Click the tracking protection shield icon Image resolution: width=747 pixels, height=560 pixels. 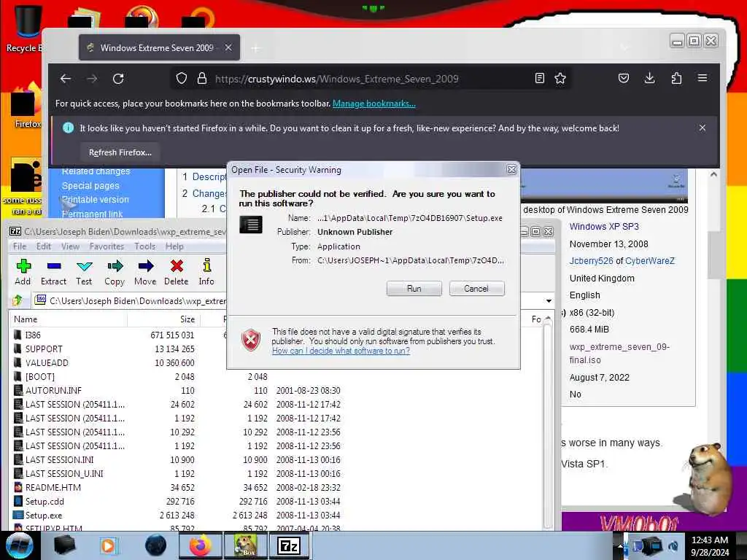pos(181,78)
